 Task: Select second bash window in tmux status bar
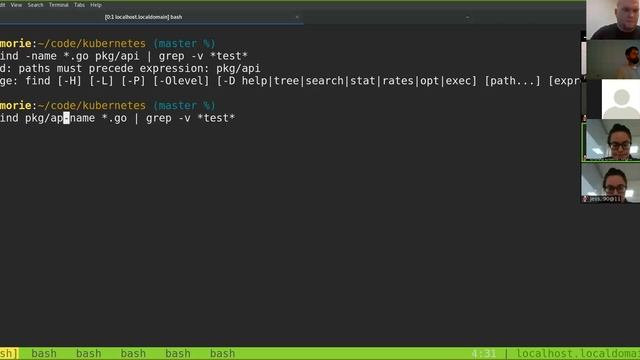point(89,353)
